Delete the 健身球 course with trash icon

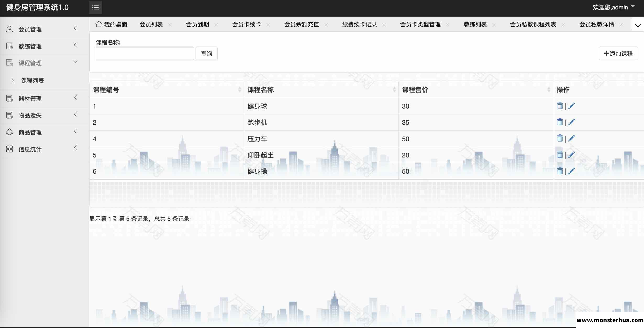560,106
